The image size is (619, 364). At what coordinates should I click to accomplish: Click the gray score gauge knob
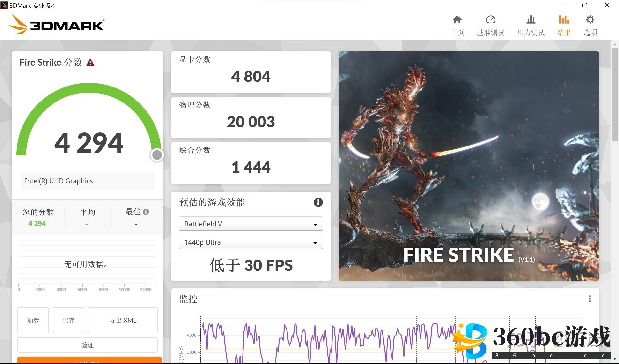pos(157,155)
